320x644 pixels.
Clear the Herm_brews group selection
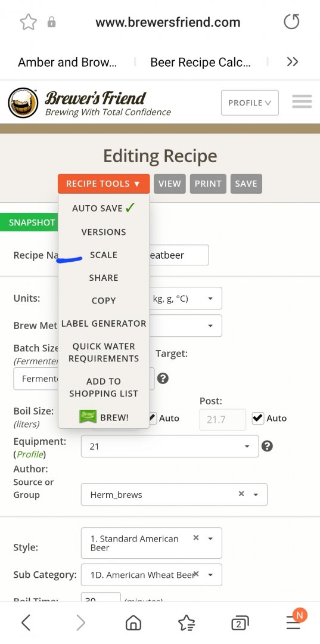click(241, 494)
